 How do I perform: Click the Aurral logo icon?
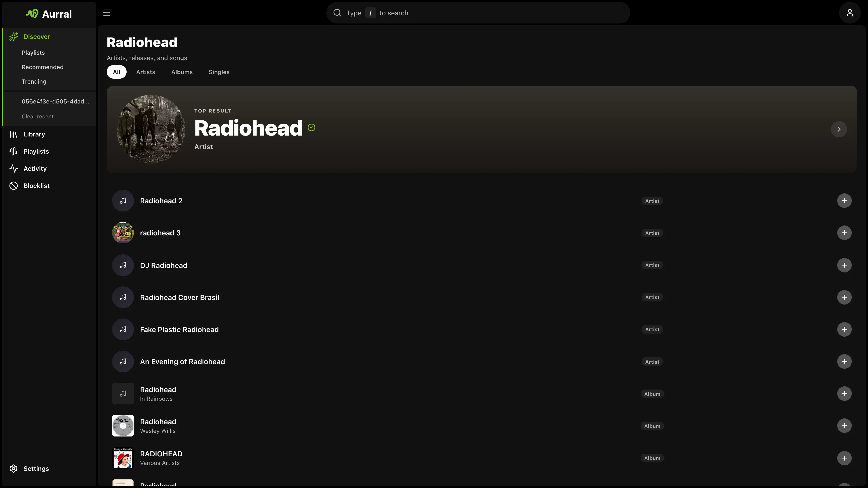pos(32,14)
